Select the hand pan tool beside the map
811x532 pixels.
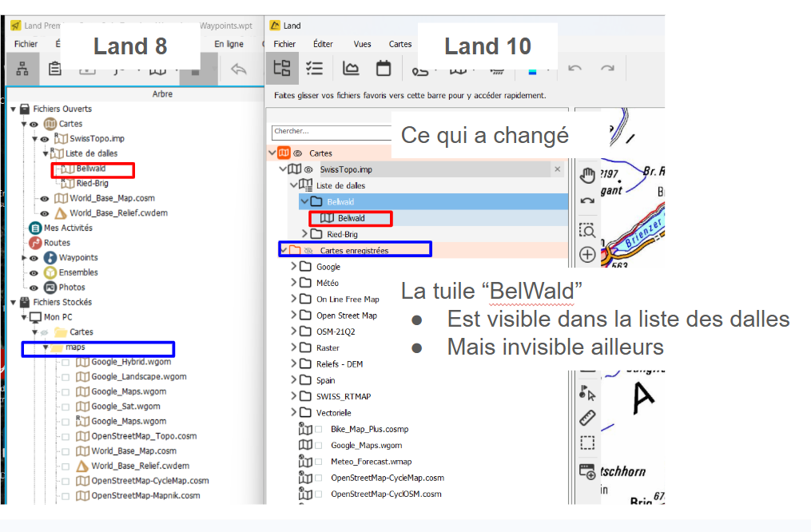point(587,175)
